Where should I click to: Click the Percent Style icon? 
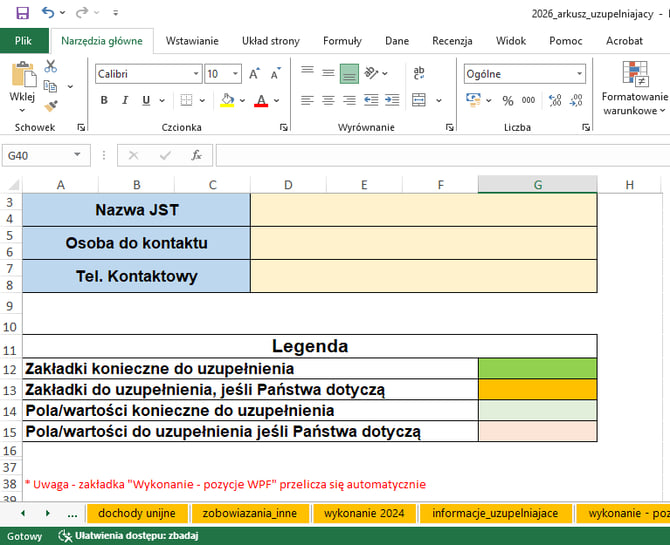pos(507,100)
